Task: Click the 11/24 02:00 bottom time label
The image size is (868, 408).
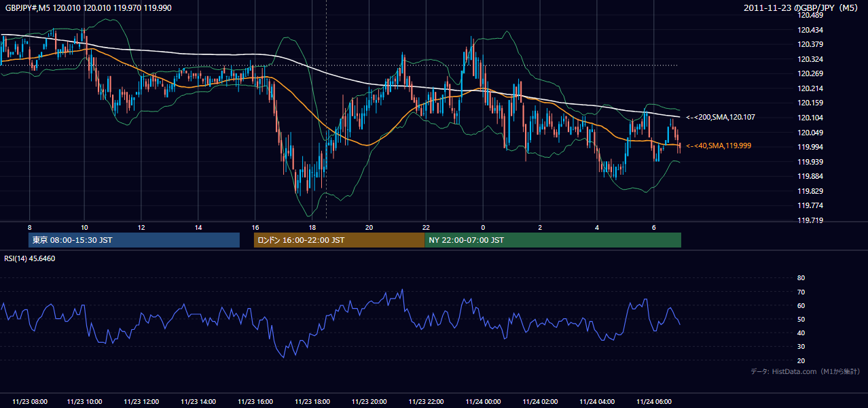Action: 540,401
